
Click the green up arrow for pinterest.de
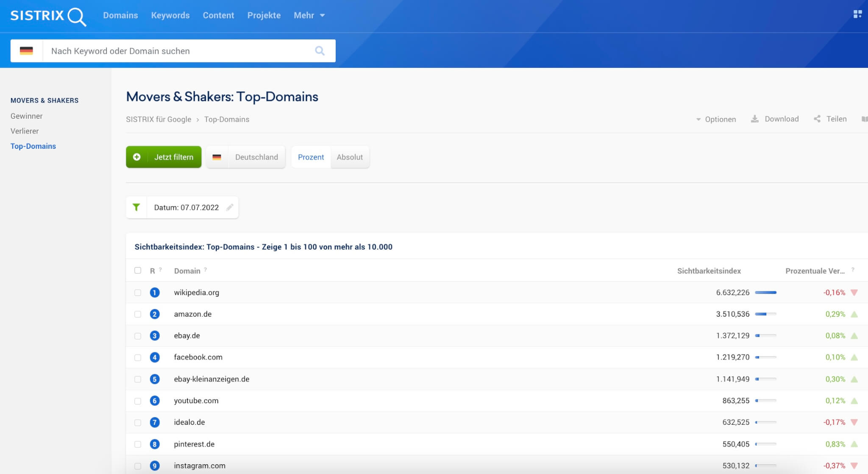pyautogui.click(x=854, y=444)
